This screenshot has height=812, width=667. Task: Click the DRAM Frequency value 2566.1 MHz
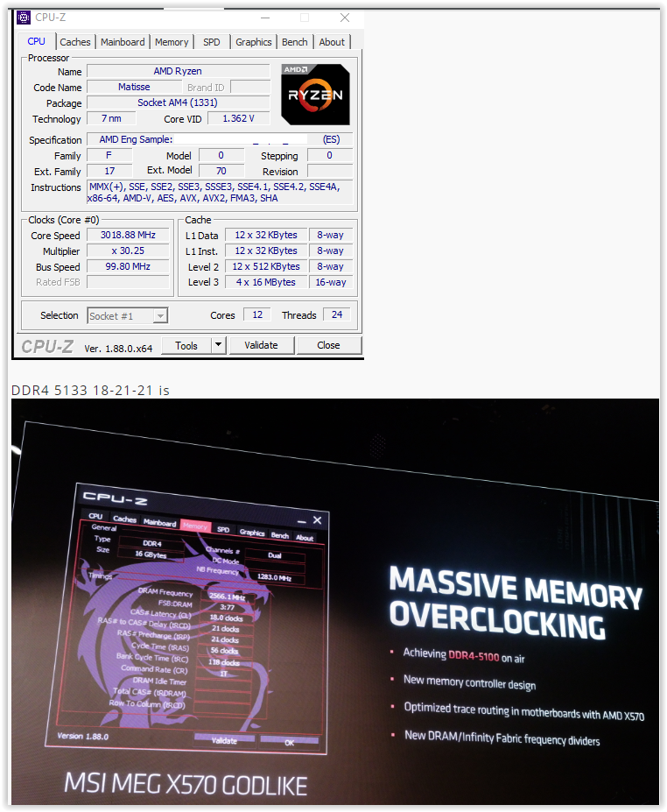[x=228, y=597]
